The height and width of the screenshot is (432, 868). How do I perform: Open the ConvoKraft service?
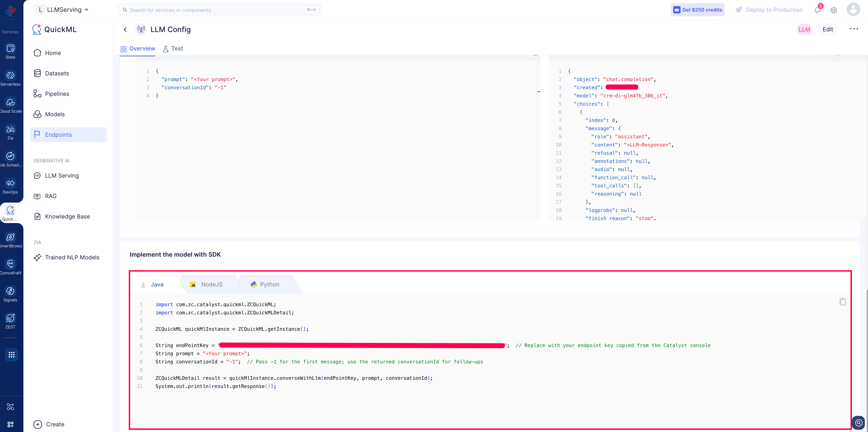[x=10, y=267]
